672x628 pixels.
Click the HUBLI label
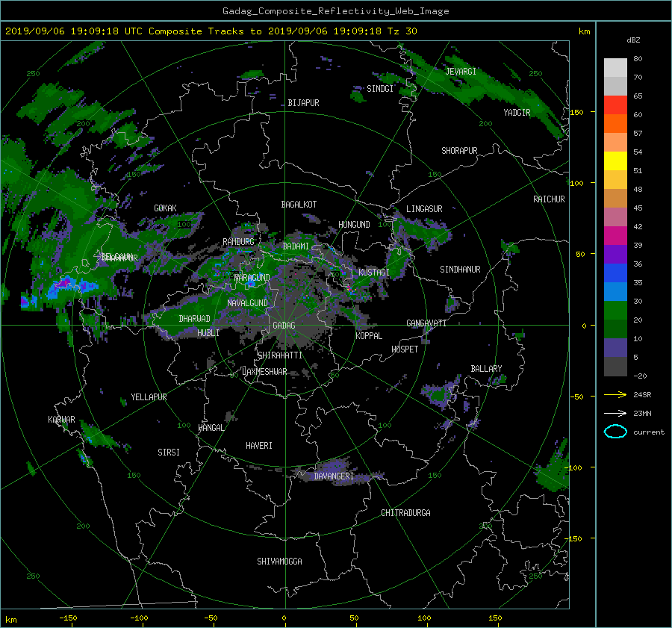(x=208, y=332)
